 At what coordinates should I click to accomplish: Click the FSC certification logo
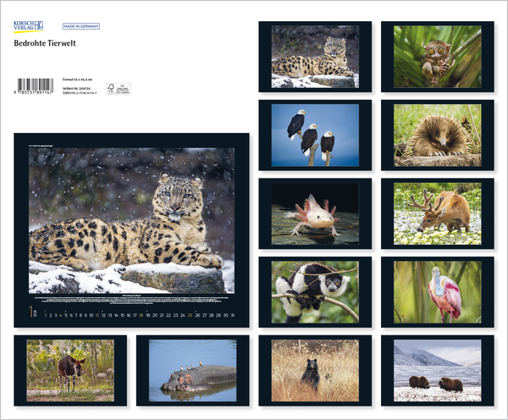click(x=112, y=87)
